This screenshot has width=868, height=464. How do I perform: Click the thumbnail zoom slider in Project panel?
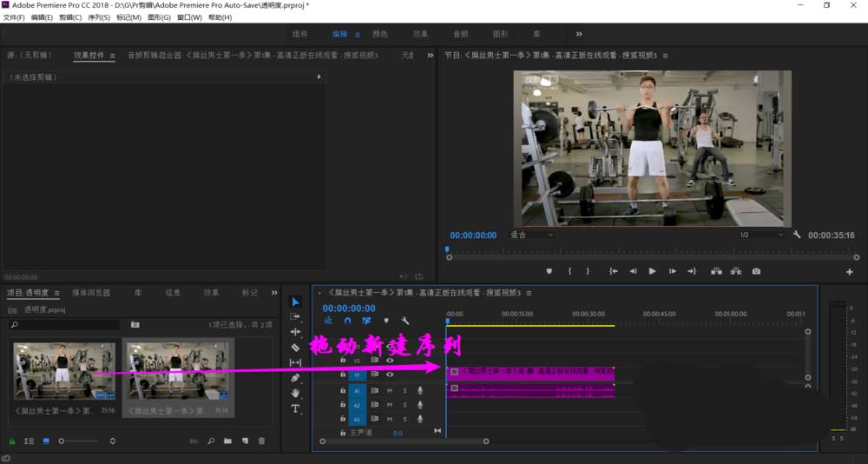[x=62, y=441]
